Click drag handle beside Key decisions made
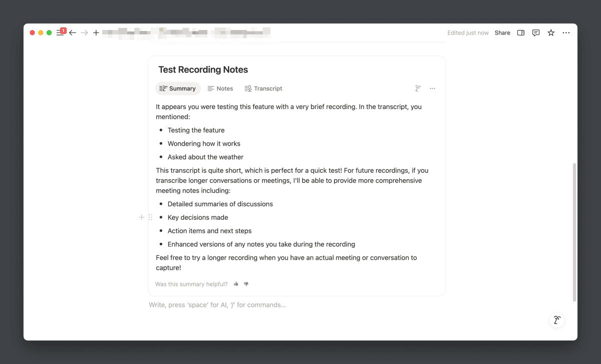The height and width of the screenshot is (364, 601). point(150,217)
